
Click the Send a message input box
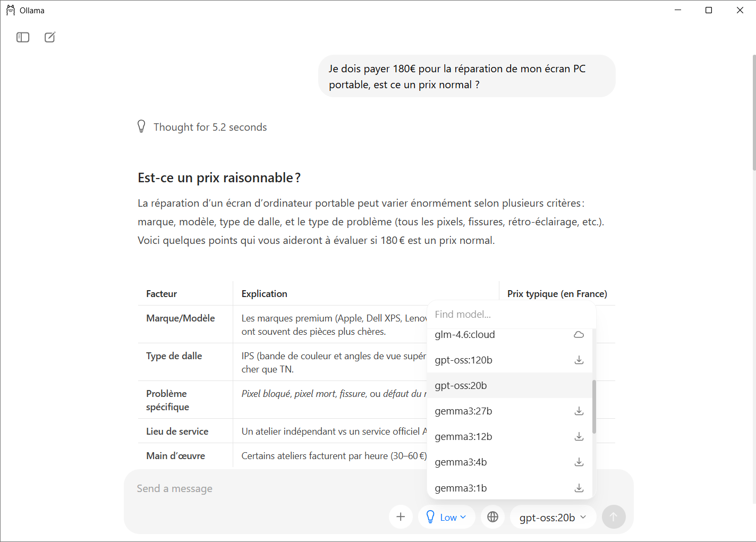[x=239, y=488]
